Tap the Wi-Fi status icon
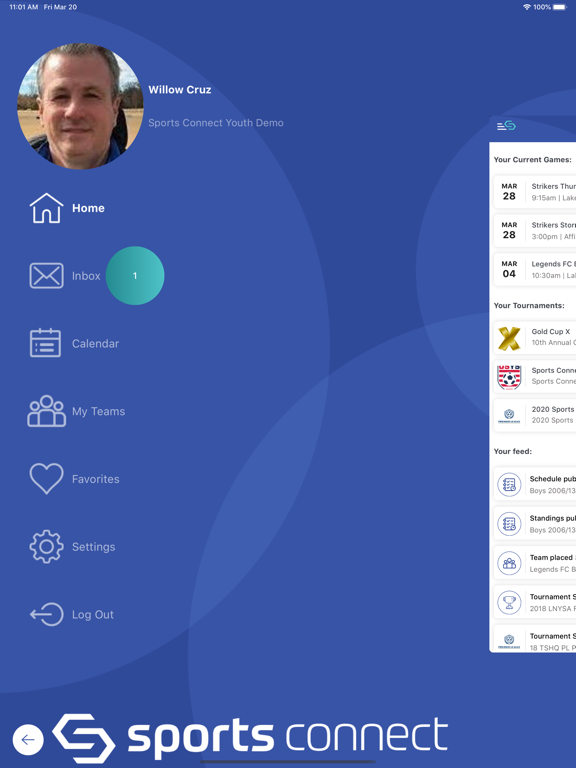Screen dimensions: 576x768 (x=527, y=7)
